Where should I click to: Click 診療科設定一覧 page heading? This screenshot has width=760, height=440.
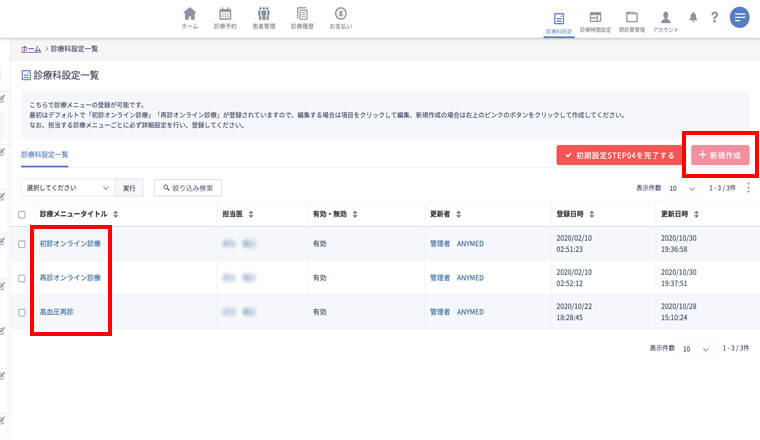tap(66, 75)
